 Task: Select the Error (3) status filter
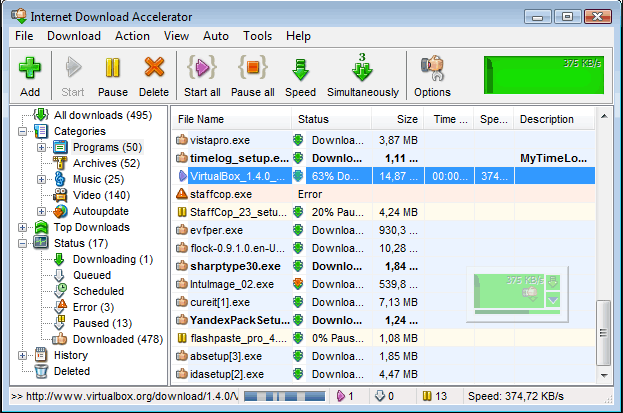pyautogui.click(x=93, y=307)
